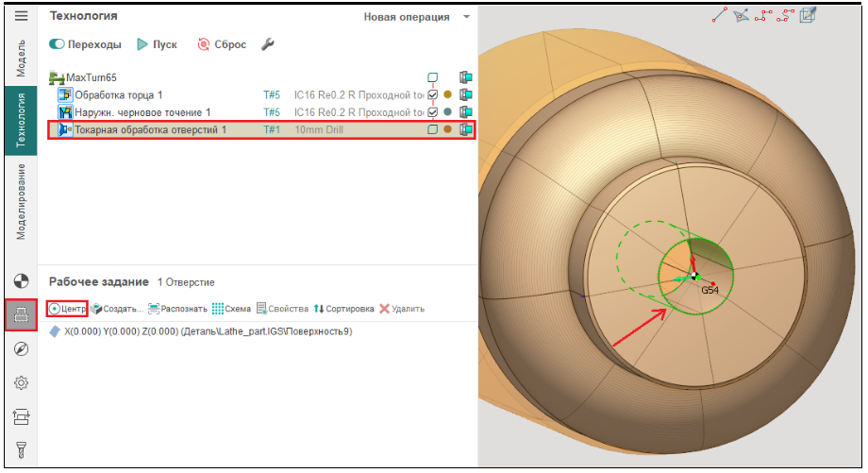
Task: Select the line sketch tool in viewport
Action: point(720,15)
